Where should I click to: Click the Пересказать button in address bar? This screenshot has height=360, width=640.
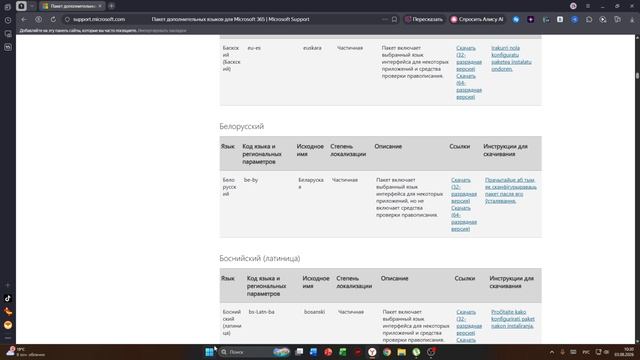(x=424, y=19)
